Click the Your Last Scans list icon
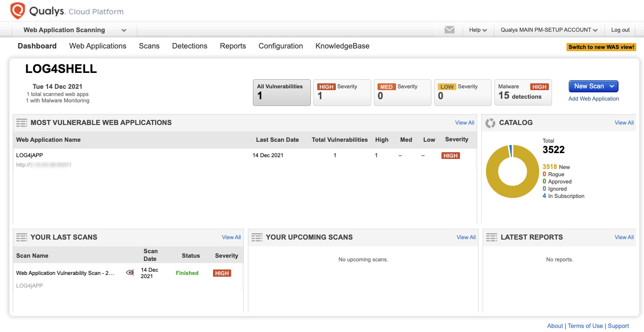The image size is (644, 332). (22, 237)
